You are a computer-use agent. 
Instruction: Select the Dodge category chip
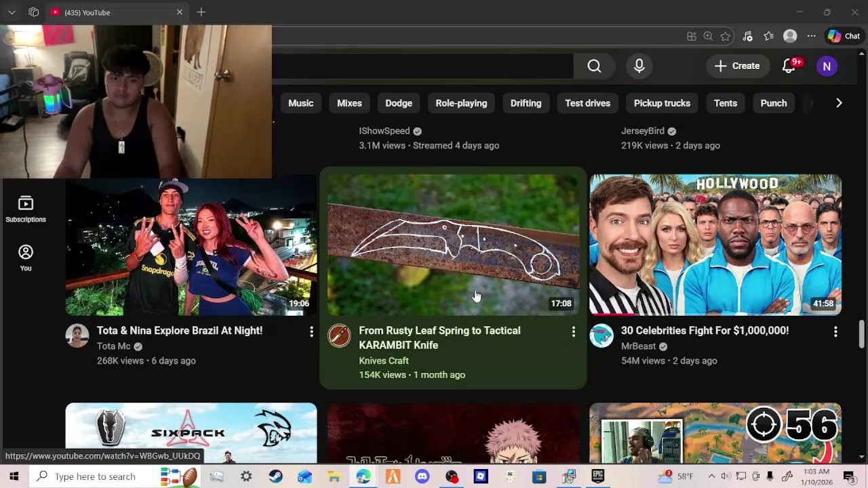(x=399, y=103)
